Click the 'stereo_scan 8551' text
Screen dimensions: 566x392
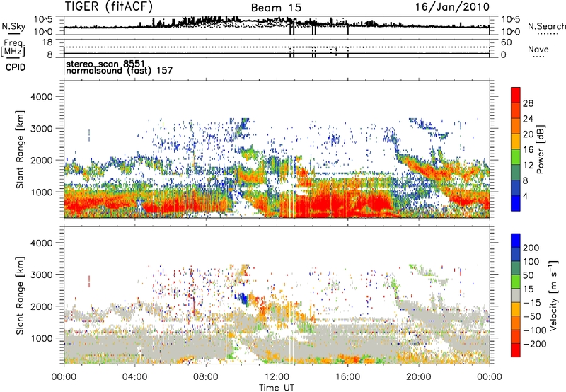pyautogui.click(x=105, y=64)
